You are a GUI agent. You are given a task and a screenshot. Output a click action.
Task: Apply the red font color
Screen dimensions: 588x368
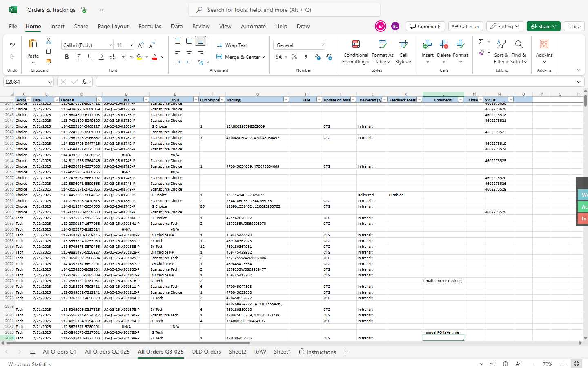point(155,57)
